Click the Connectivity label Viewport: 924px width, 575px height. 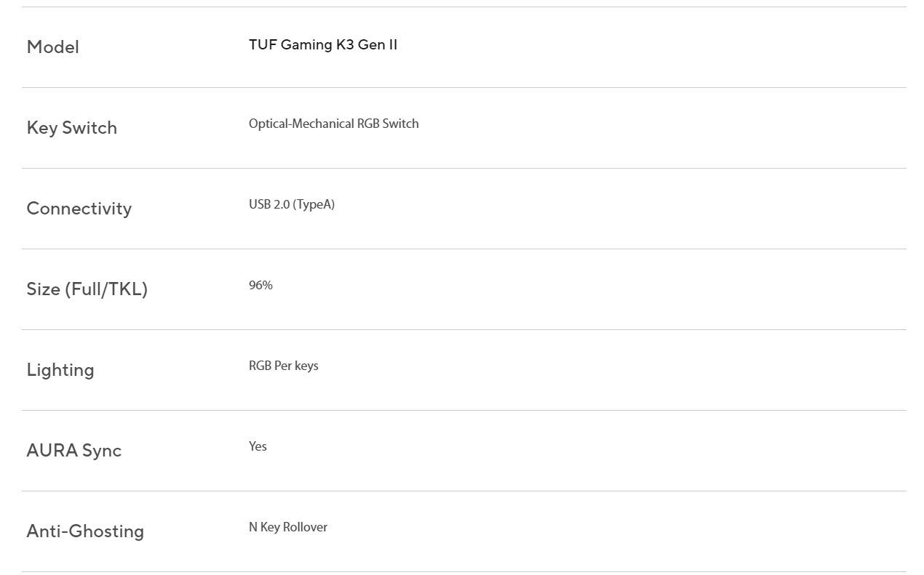point(79,209)
